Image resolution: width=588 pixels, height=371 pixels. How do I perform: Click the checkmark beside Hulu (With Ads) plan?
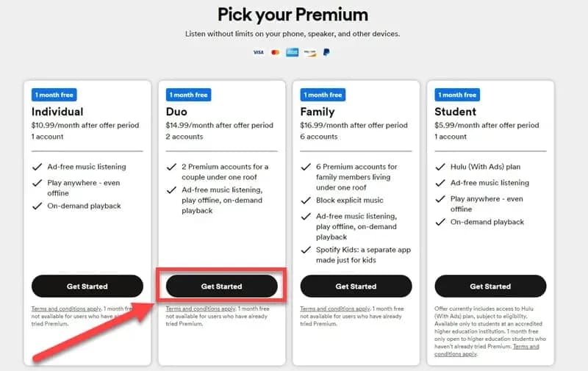[439, 167]
